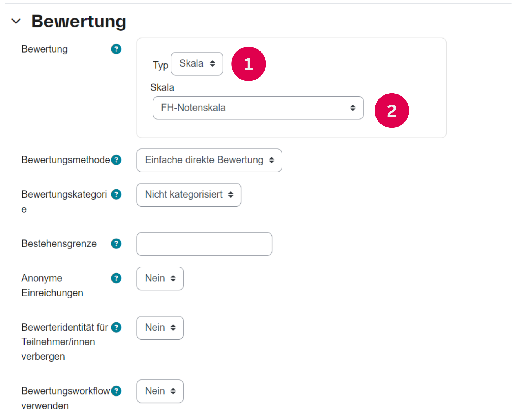Screen dimensions: 517x420
Task: Collapse the Bewertung section chevron
Action: click(16, 21)
